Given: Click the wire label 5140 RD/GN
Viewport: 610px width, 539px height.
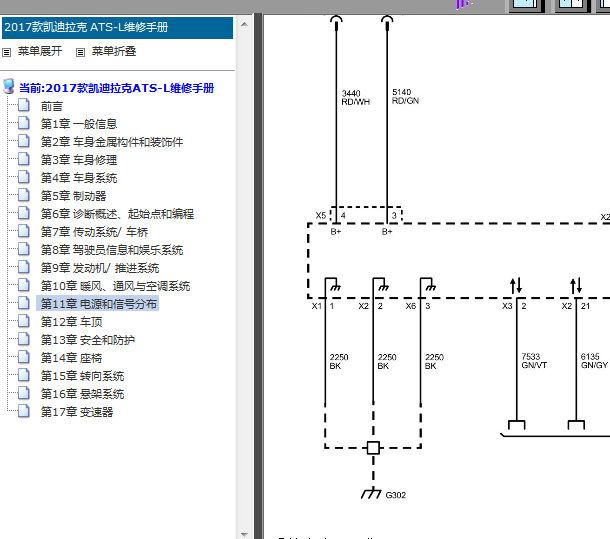Looking at the screenshot, I should click(x=405, y=97).
